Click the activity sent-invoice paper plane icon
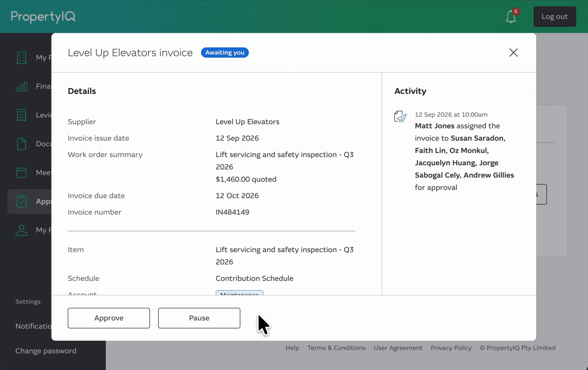Image resolution: width=588 pixels, height=370 pixels. click(x=400, y=117)
